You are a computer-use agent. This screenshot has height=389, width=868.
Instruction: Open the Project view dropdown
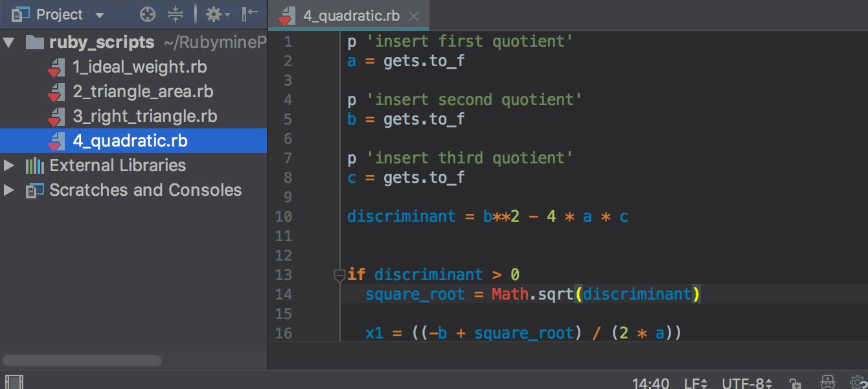coord(98,15)
